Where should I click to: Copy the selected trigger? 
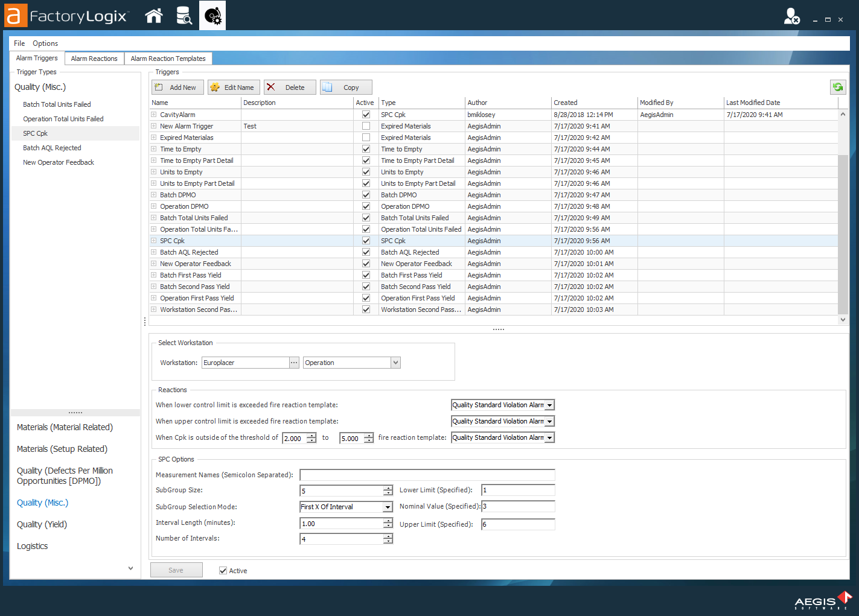[345, 87]
